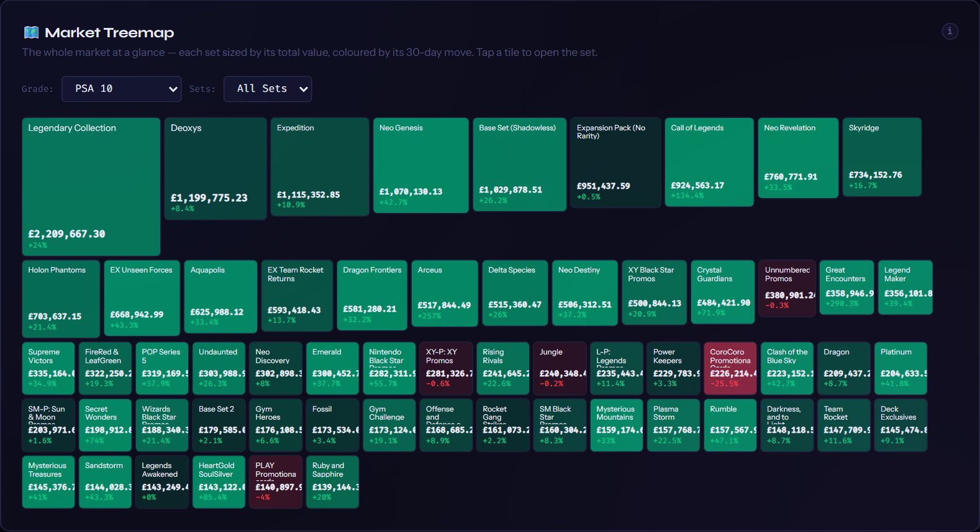This screenshot has width=980, height=532.
Task: Click the Neo Genesis tile
Action: point(421,166)
